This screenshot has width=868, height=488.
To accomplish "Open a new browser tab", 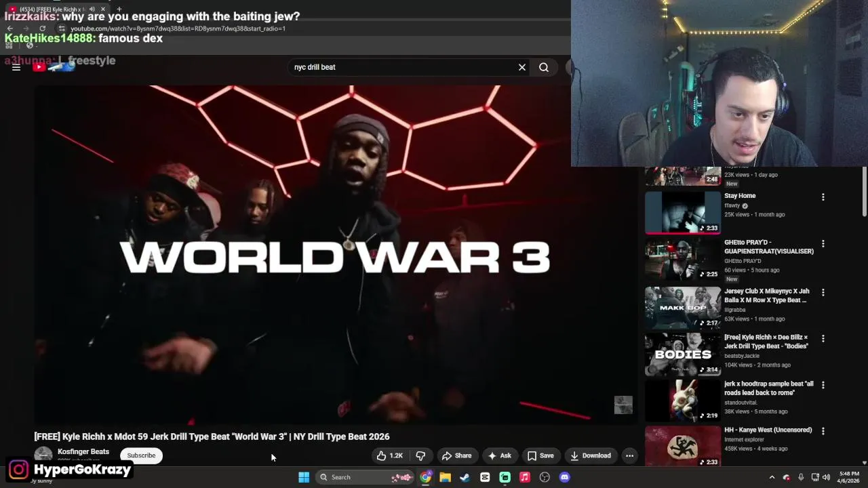I will pyautogui.click(x=119, y=9).
